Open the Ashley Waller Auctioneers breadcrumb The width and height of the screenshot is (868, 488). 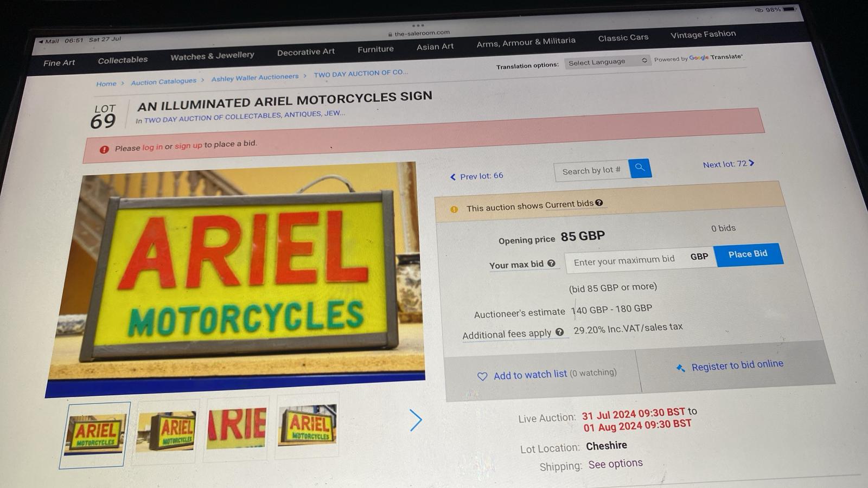pyautogui.click(x=255, y=78)
